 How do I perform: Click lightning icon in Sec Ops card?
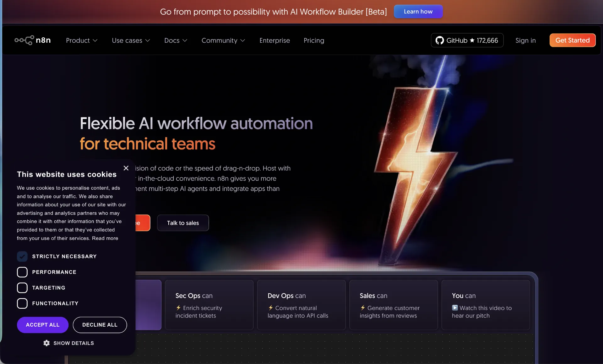pyautogui.click(x=178, y=308)
